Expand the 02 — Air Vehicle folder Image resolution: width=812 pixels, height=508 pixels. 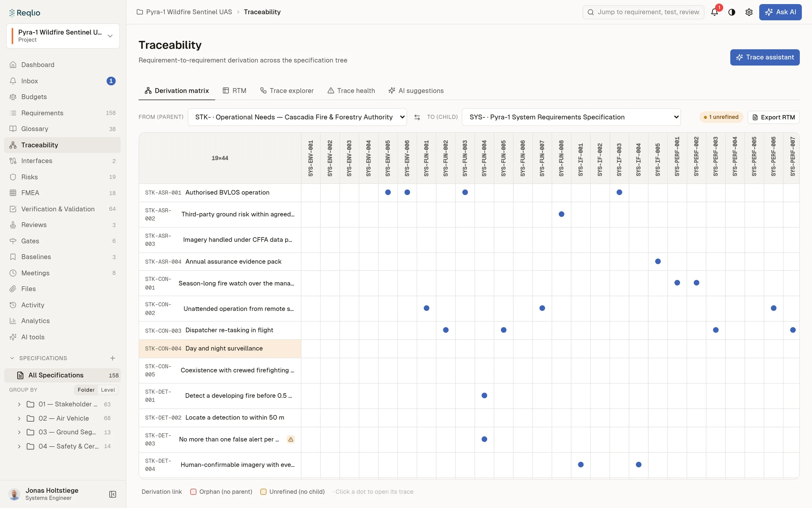[19, 418]
